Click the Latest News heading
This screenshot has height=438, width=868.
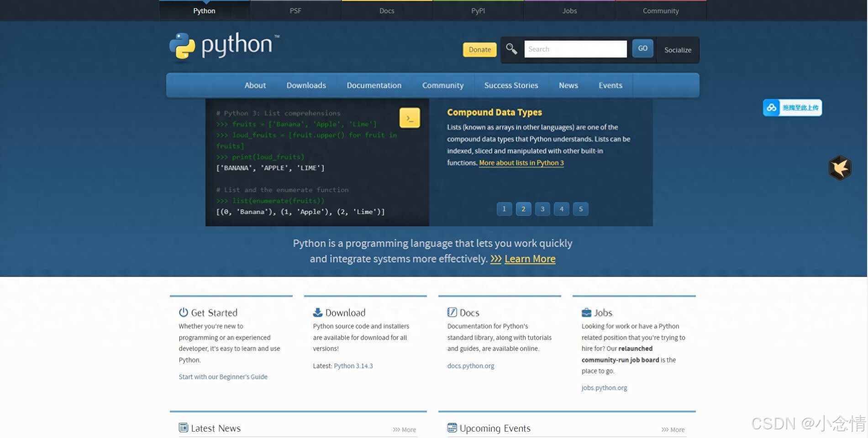[216, 428]
